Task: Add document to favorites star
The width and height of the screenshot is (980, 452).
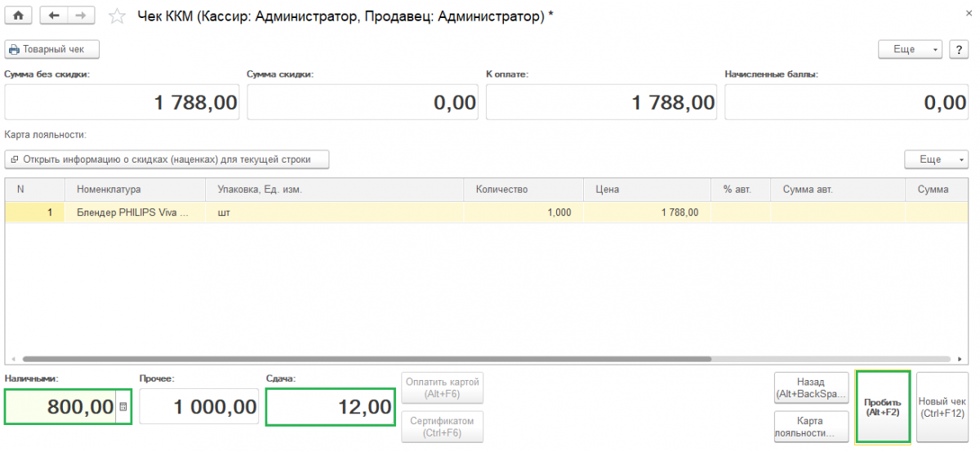Action: (118, 16)
